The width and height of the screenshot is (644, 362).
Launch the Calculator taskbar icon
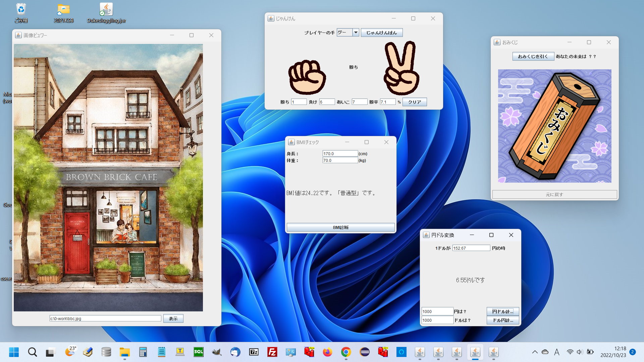click(x=143, y=352)
